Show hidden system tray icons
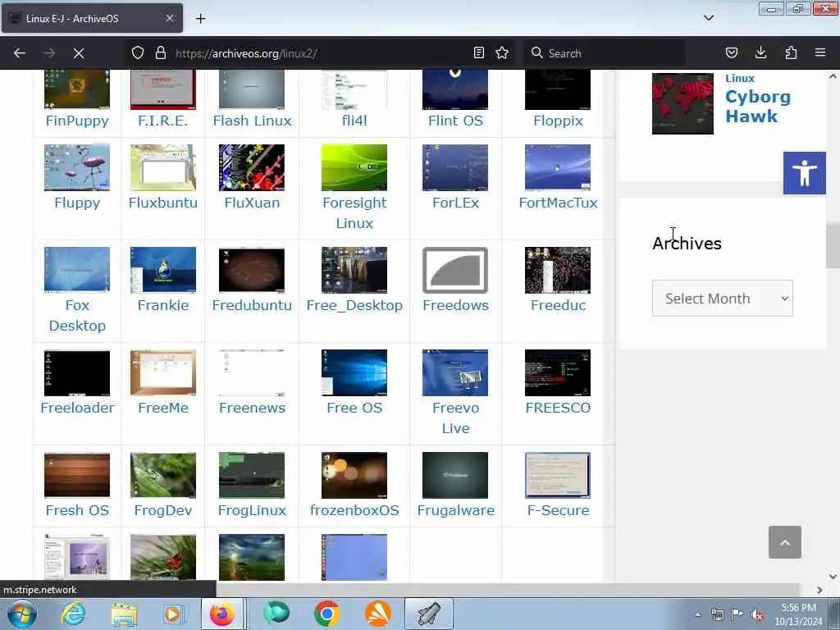 coord(697,614)
